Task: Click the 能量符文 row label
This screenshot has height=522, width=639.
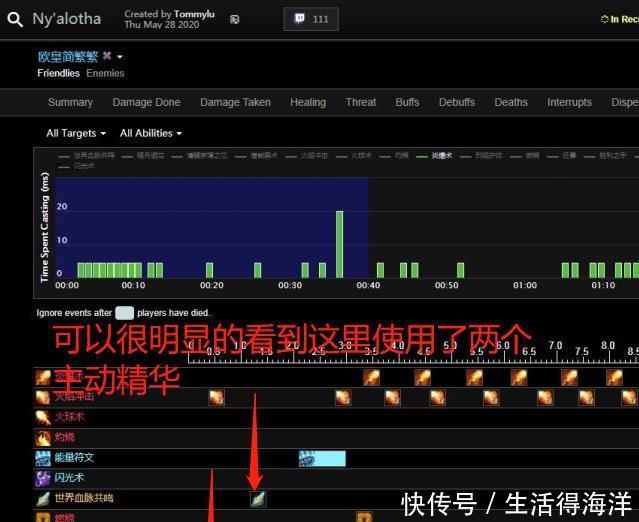Action: tap(74, 458)
